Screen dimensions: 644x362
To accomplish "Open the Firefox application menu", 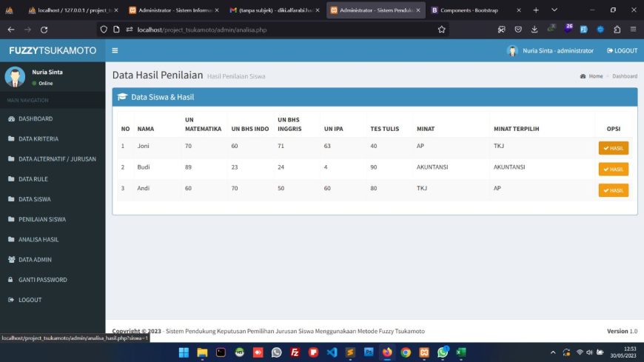I will pos(634,30).
